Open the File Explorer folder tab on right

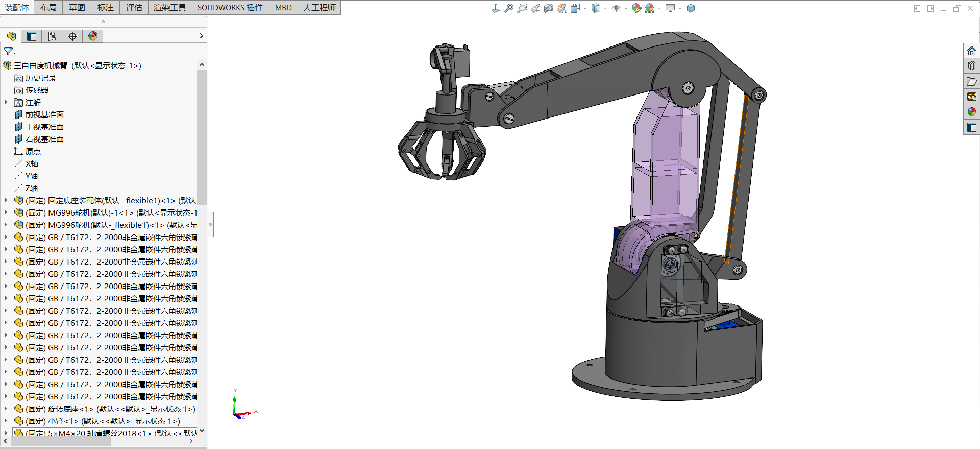click(x=971, y=81)
